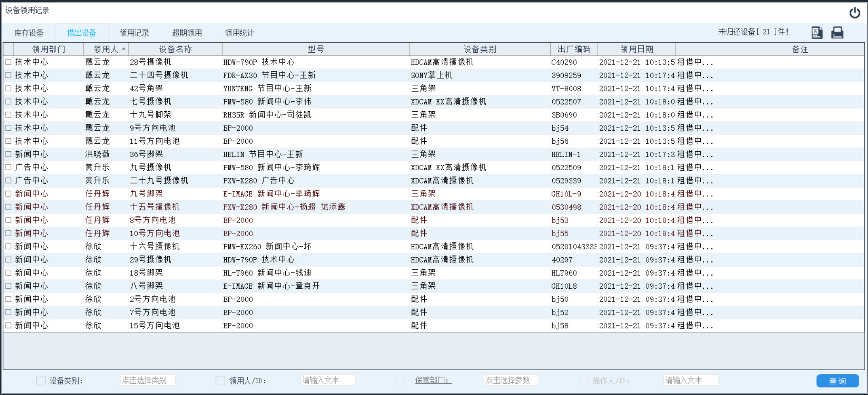Open the 领用统计 tab
Image resolution: width=868 pixels, height=395 pixels.
tap(239, 33)
